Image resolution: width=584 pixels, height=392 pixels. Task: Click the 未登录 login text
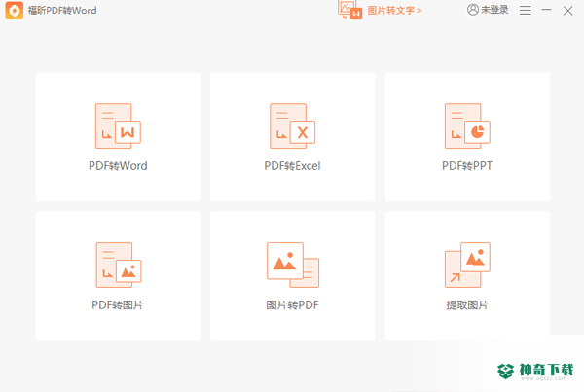tap(494, 10)
